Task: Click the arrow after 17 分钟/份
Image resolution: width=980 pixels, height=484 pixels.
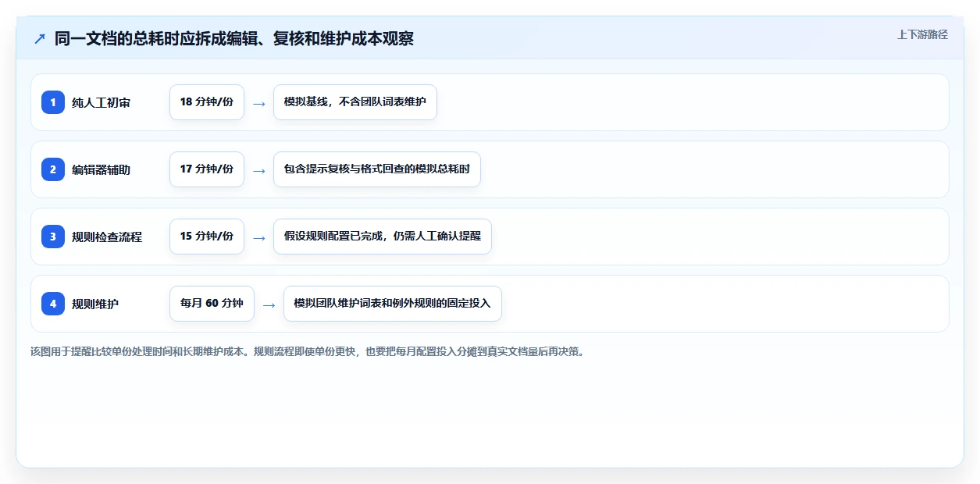Action: coord(259,170)
